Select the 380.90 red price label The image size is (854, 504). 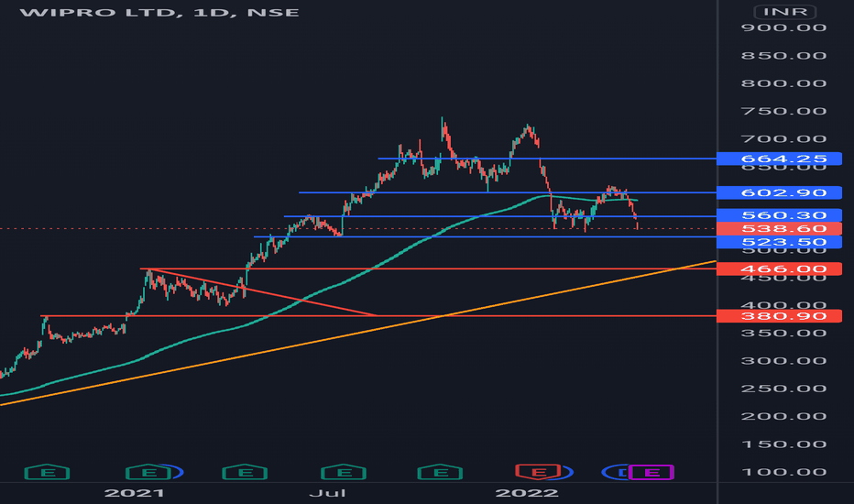pyautogui.click(x=779, y=316)
